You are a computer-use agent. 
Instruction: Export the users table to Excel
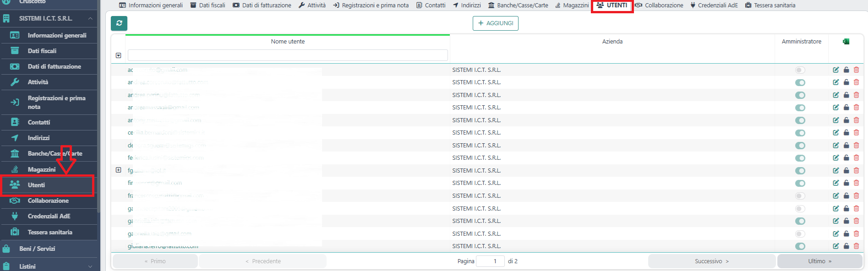click(x=846, y=42)
